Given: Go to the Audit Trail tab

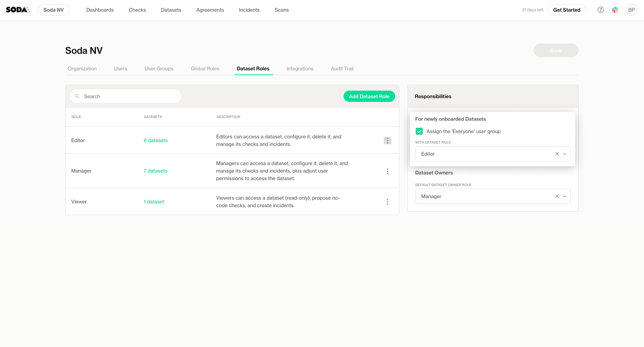Looking at the screenshot, I should pos(342,68).
